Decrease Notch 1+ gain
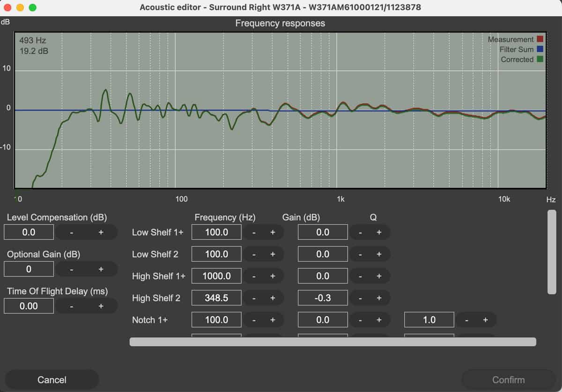 pyautogui.click(x=360, y=320)
